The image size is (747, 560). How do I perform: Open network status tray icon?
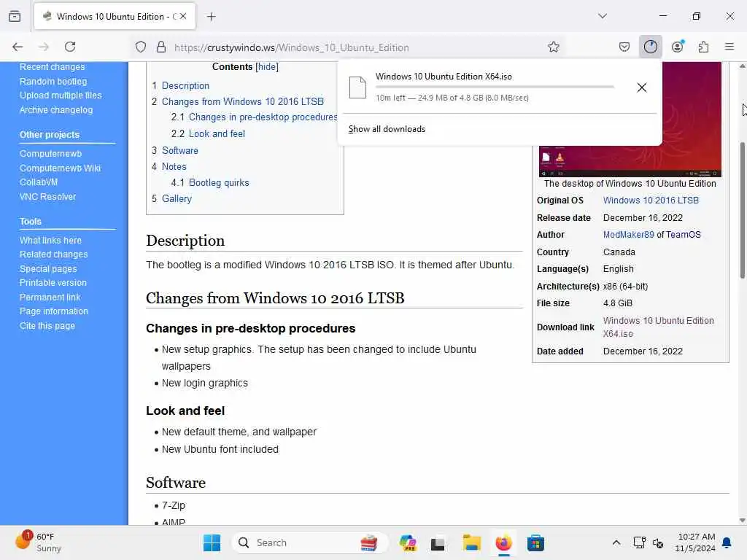639,542
